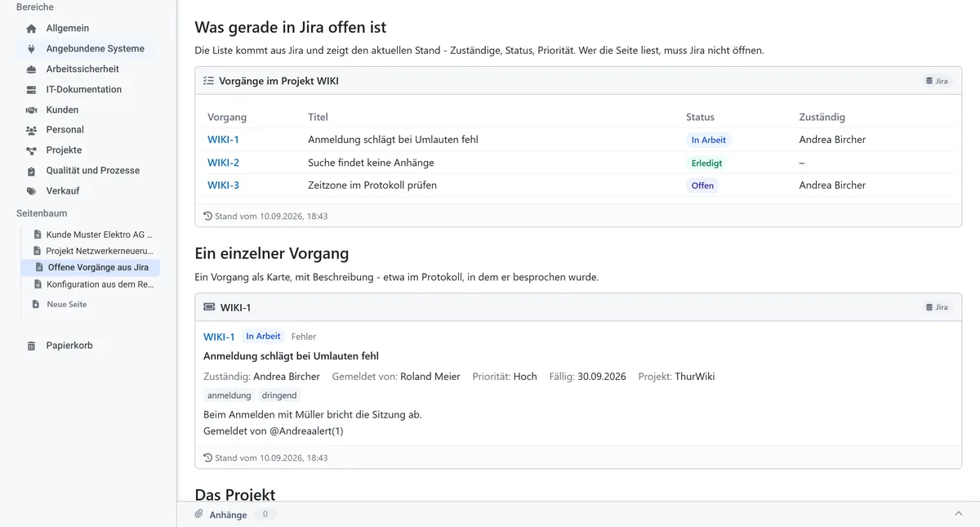Click the 'Status' column header
Image resolution: width=980 pixels, height=527 pixels.
[700, 117]
